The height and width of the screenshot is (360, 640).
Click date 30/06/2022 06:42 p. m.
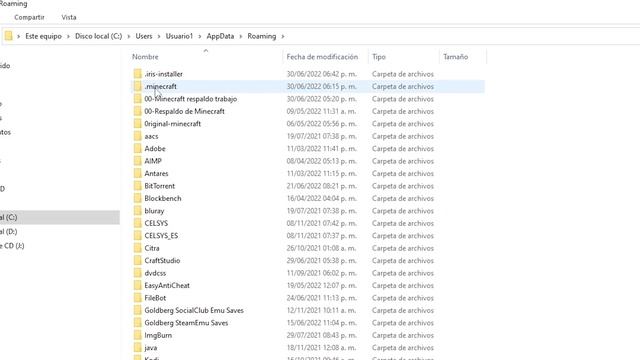click(322, 74)
